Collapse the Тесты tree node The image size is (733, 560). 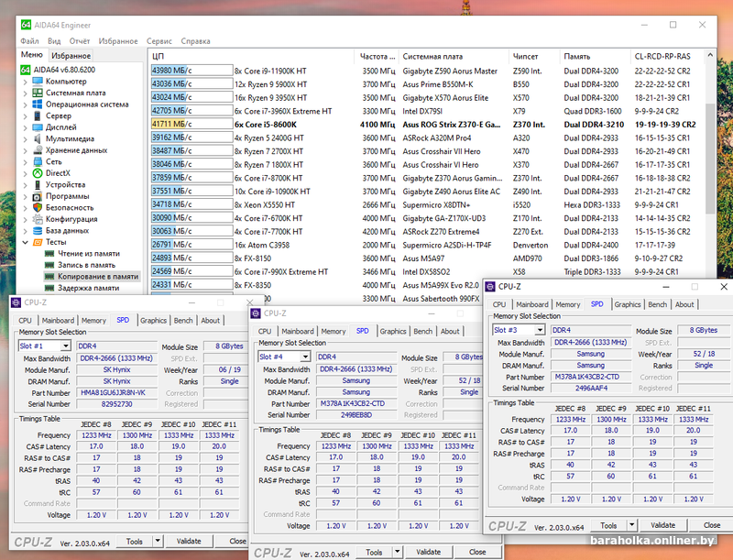pyautogui.click(x=26, y=243)
